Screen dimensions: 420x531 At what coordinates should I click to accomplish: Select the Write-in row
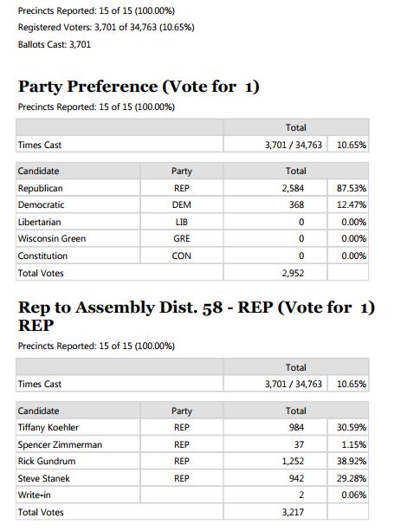point(192,495)
